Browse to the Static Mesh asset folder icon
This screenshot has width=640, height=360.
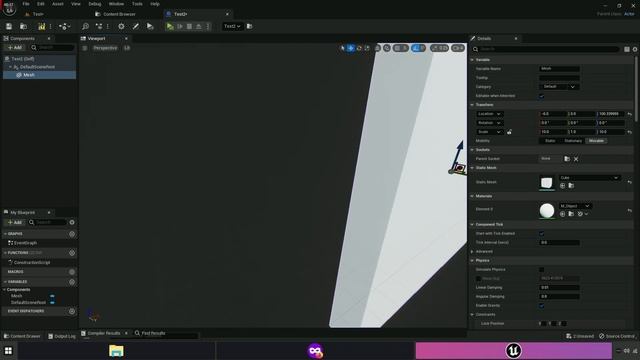571,186
